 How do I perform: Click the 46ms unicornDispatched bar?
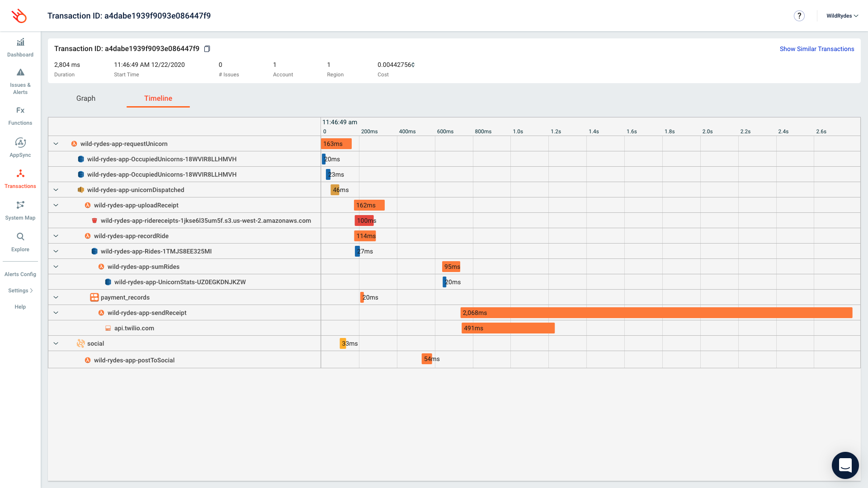pyautogui.click(x=335, y=190)
